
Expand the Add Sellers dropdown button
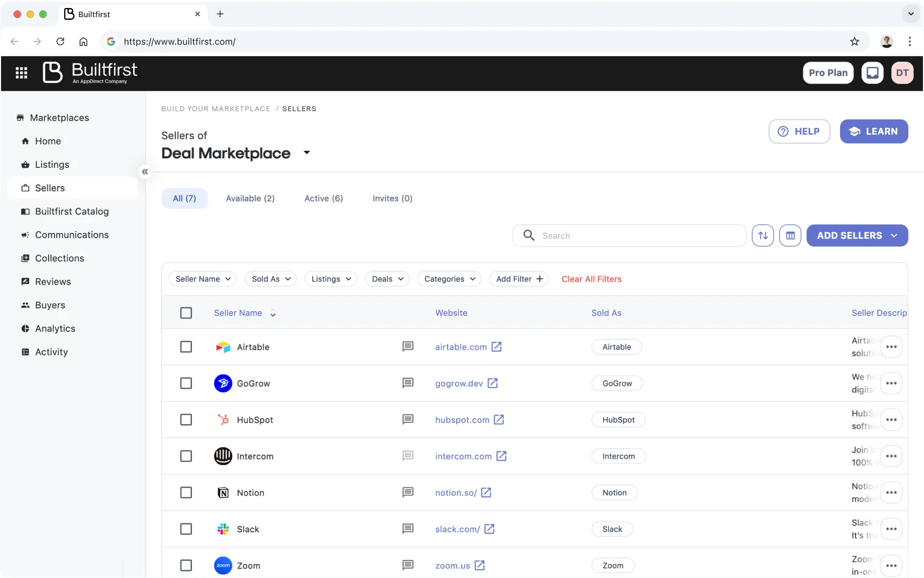pos(857,236)
